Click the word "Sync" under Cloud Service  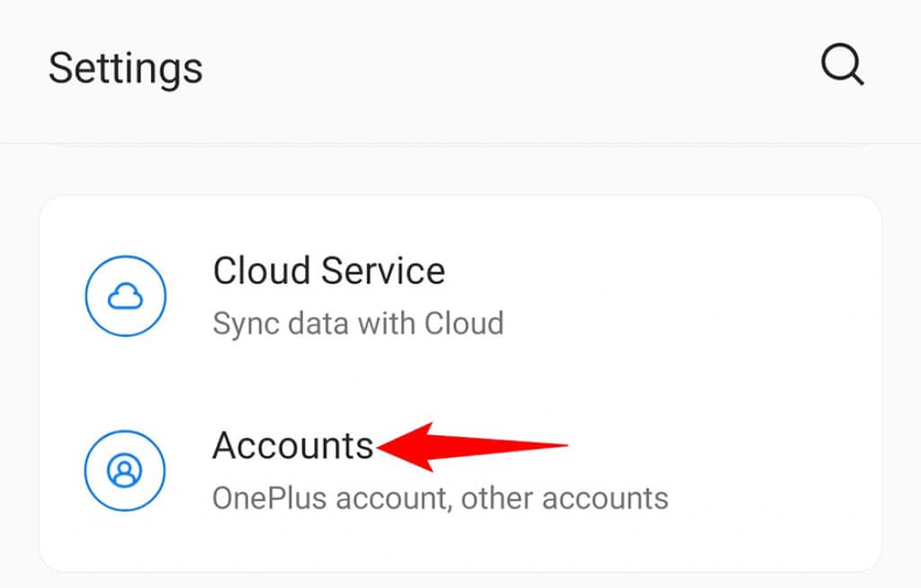[x=238, y=323]
